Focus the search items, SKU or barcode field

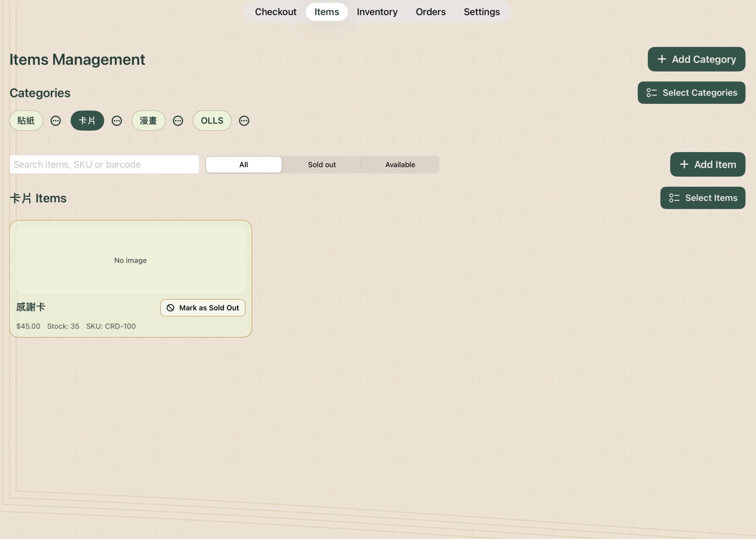pyautogui.click(x=104, y=164)
